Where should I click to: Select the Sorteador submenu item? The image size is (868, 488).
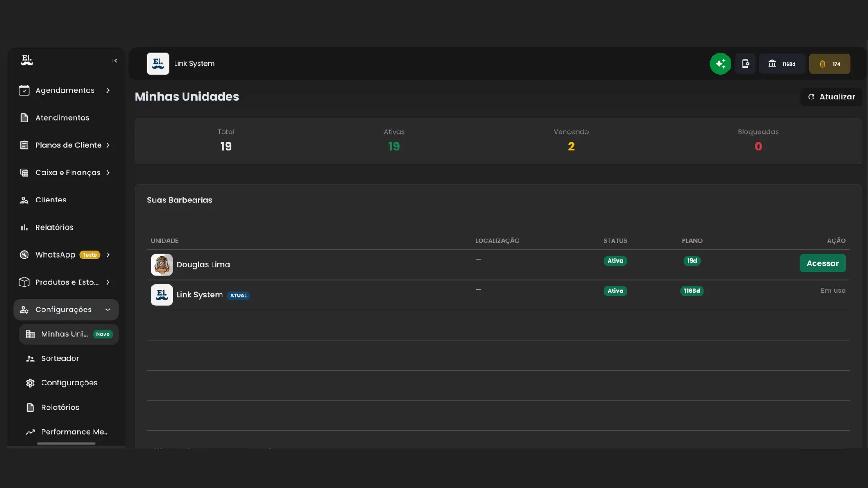[x=60, y=358]
